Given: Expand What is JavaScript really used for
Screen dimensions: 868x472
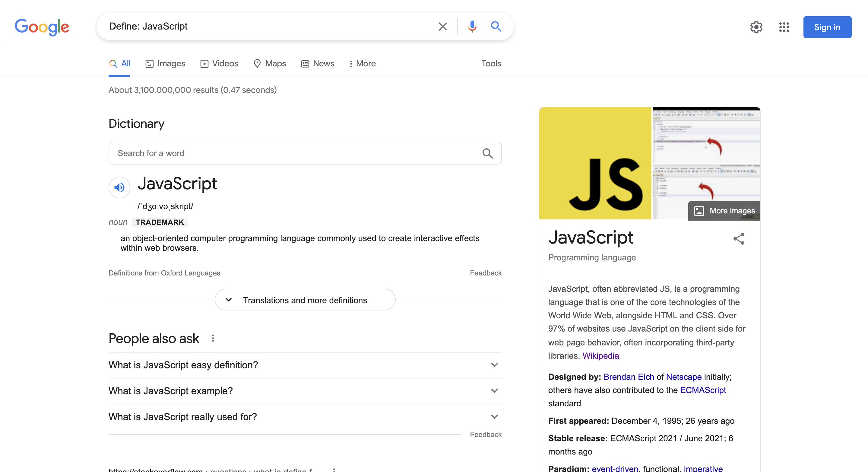Looking at the screenshot, I should coord(494,417).
